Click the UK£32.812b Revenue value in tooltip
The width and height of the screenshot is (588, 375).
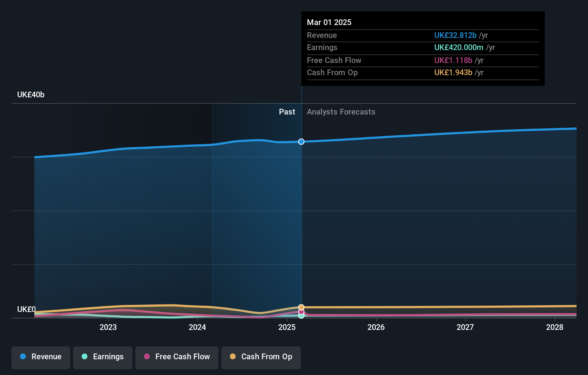(455, 35)
